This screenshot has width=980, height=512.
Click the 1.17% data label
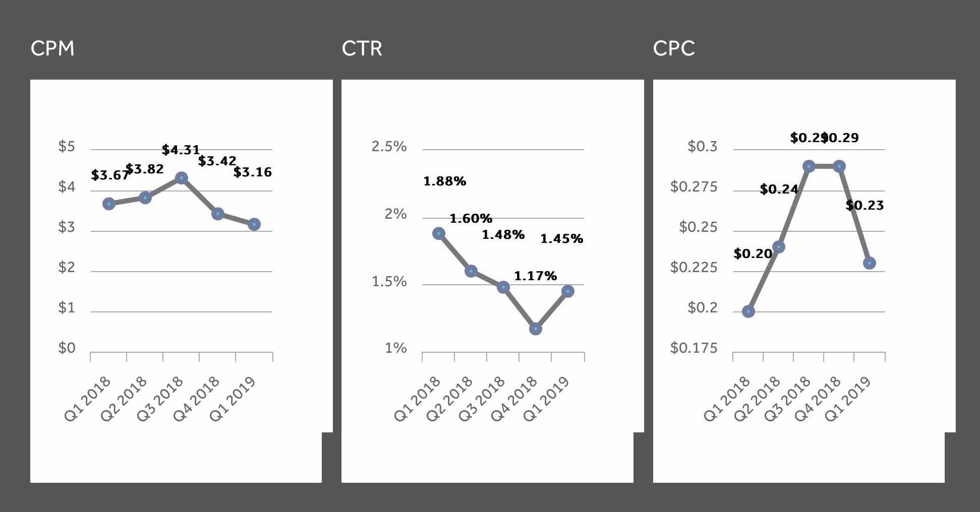[535, 276]
